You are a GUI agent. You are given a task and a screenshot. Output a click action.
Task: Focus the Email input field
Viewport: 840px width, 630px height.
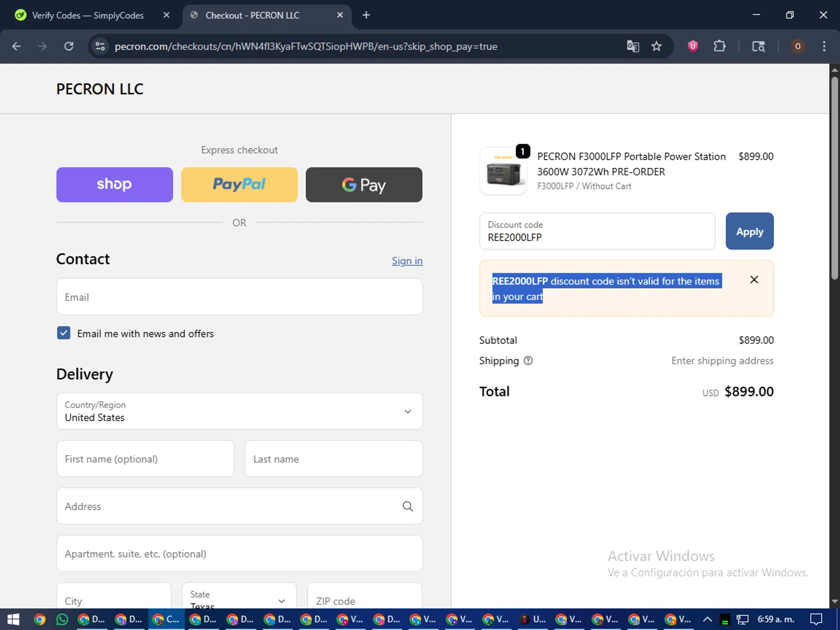click(x=240, y=297)
